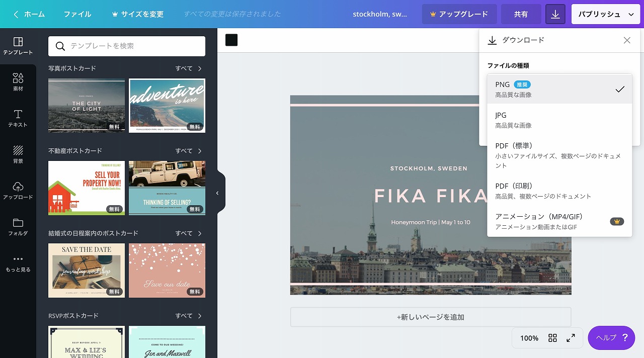The width and height of the screenshot is (644, 358).
Task: Click STOCKHOLM, SWEDEN text on canvas
Action: [x=429, y=168]
